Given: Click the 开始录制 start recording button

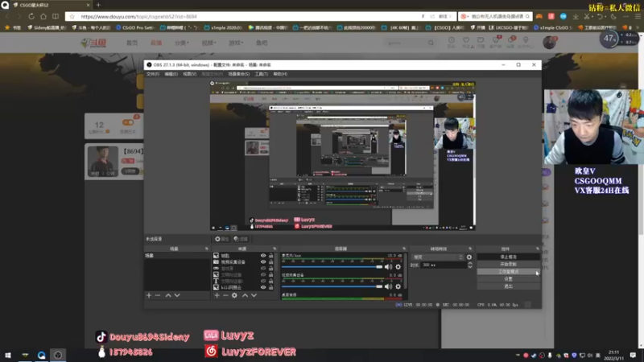Looking at the screenshot, I should [509, 265].
